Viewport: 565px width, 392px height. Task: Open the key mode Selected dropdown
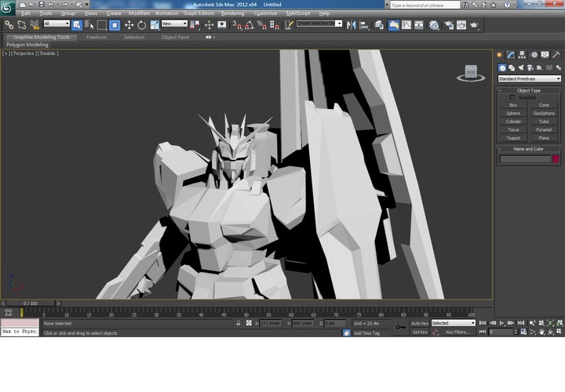454,323
